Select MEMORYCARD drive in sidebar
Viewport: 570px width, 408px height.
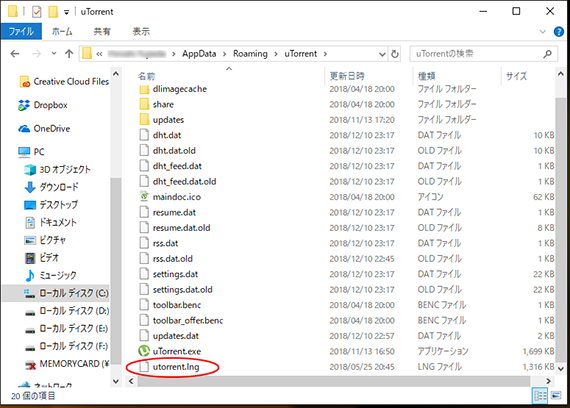tap(67, 364)
